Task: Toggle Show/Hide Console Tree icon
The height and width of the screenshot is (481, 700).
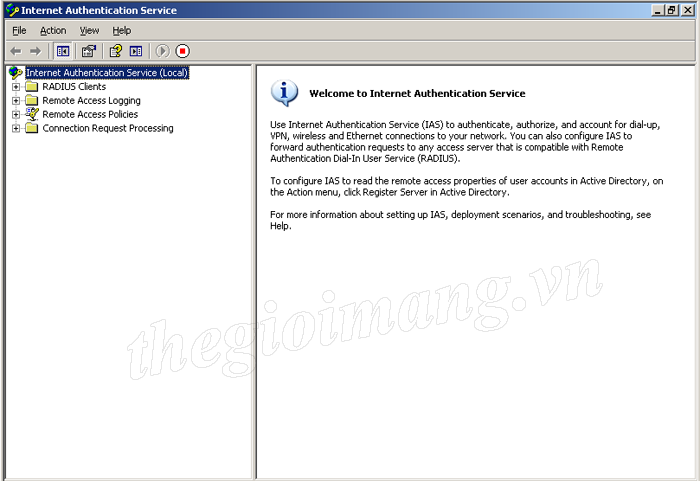Action: point(63,51)
